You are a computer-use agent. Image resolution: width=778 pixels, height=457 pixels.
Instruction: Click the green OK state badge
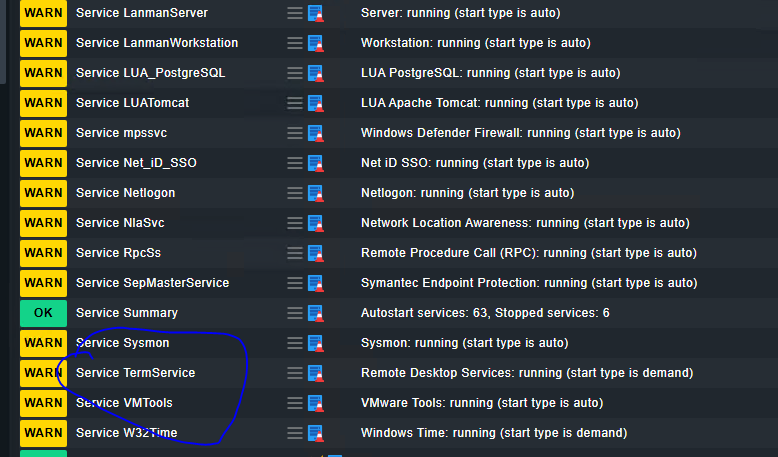(x=43, y=313)
